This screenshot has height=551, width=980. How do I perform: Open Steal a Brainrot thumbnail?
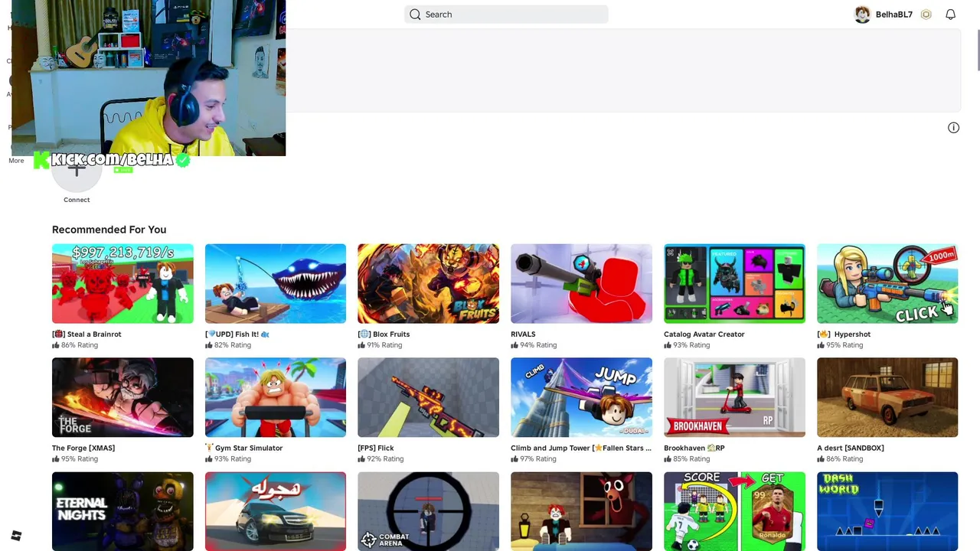click(122, 284)
